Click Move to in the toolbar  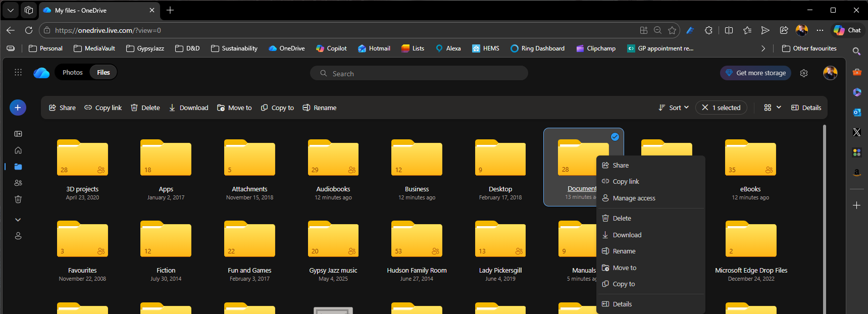[x=234, y=108]
